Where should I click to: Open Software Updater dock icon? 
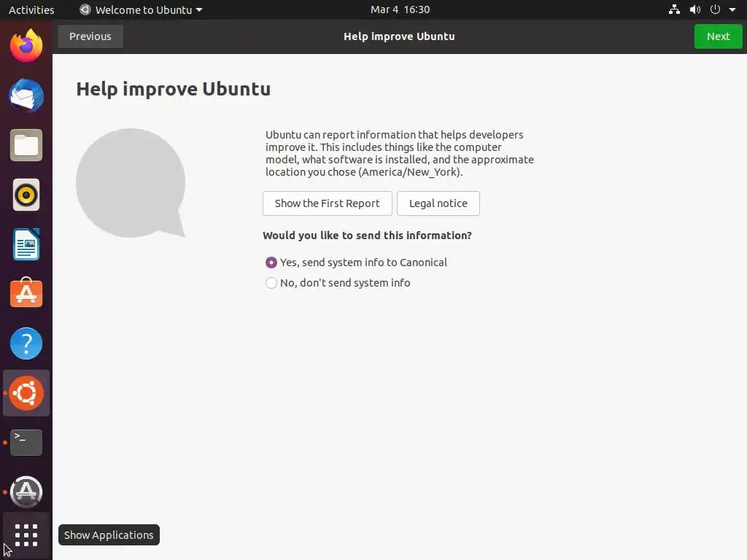coord(26,492)
